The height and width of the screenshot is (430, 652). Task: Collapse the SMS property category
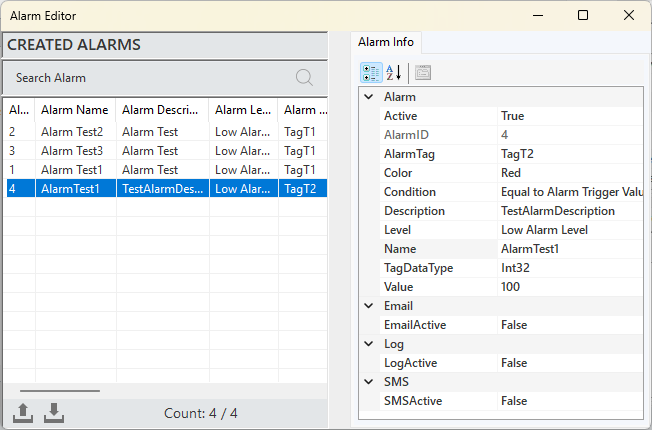pos(368,382)
